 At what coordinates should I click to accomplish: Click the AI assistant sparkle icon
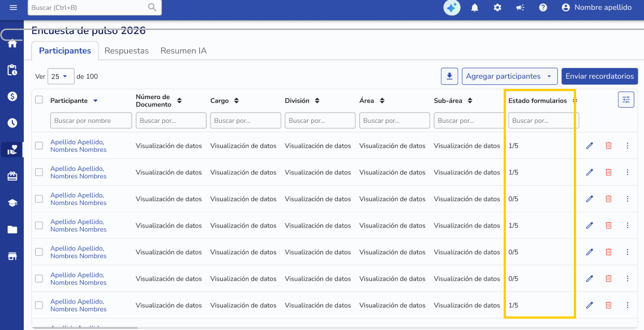452,7
